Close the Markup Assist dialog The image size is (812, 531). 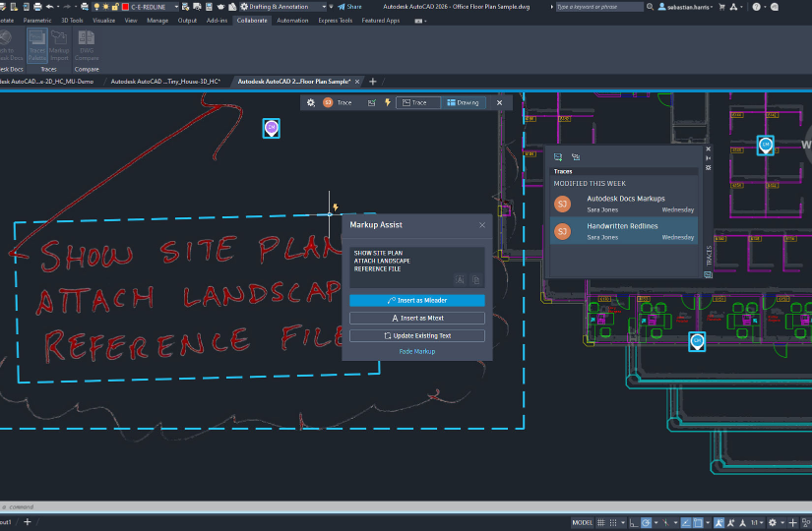pyautogui.click(x=482, y=225)
